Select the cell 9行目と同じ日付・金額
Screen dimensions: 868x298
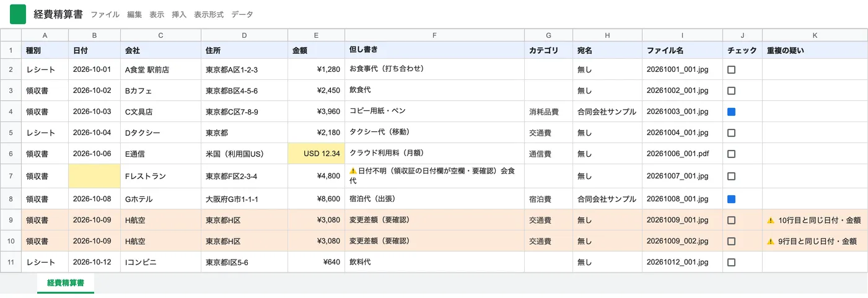[x=815, y=241]
